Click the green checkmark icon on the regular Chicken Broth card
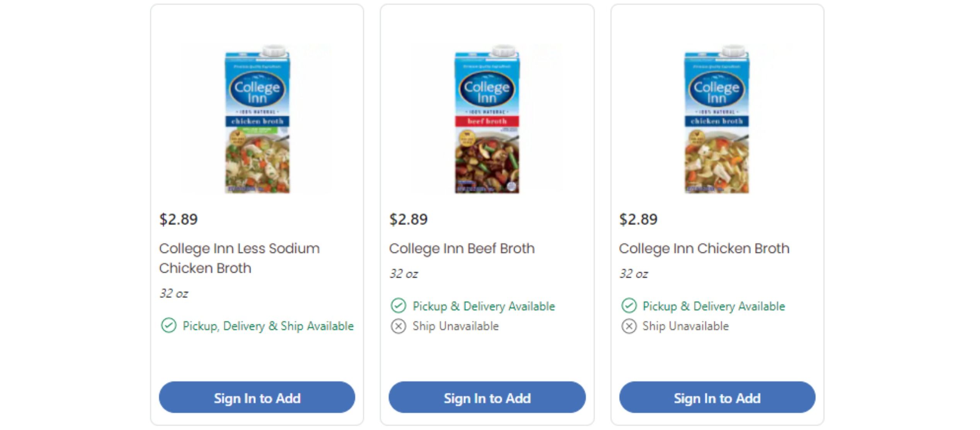Image resolution: width=980 pixels, height=430 pixels. coord(629,306)
